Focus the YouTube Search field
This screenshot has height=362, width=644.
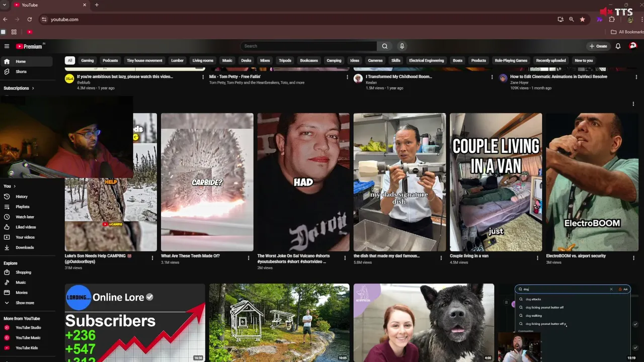(x=308, y=46)
